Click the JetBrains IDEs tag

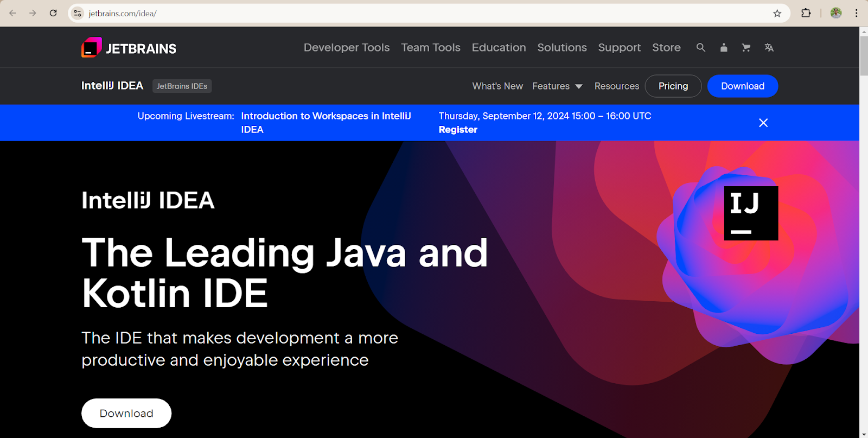(x=182, y=86)
